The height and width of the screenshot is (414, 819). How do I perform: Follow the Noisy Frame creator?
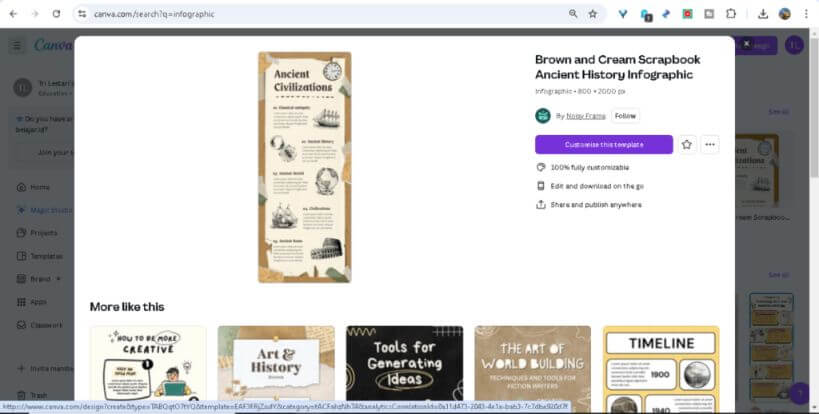click(x=625, y=116)
